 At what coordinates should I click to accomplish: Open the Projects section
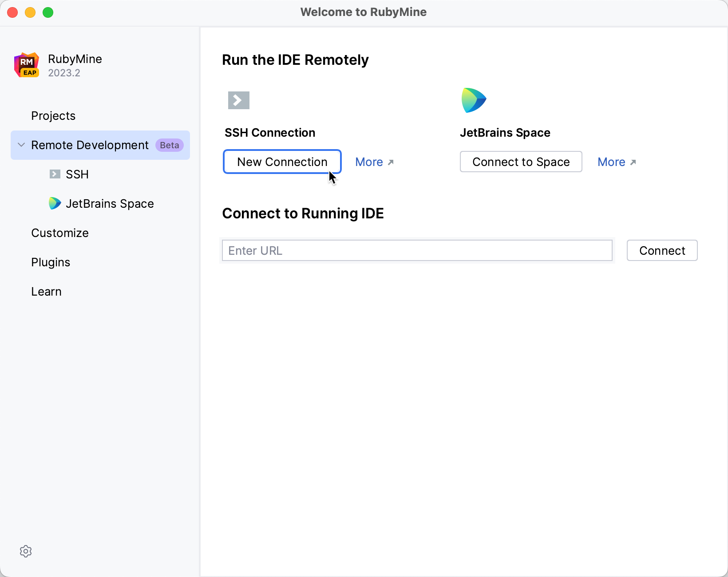53,116
